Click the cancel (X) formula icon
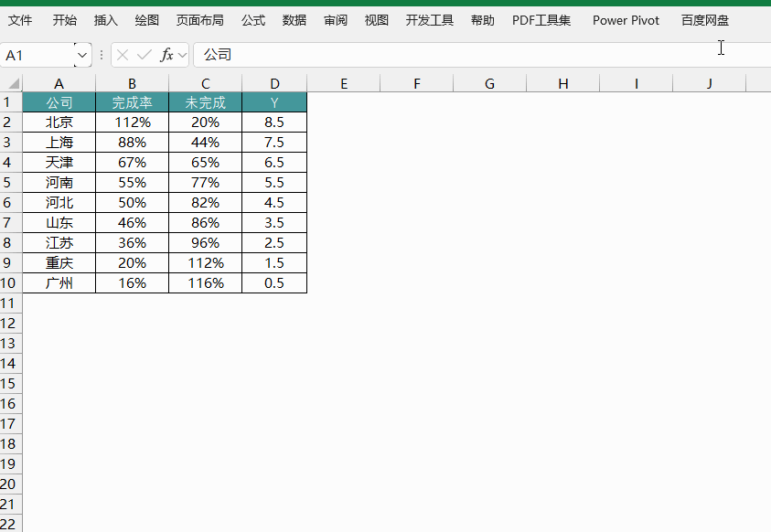 (123, 55)
